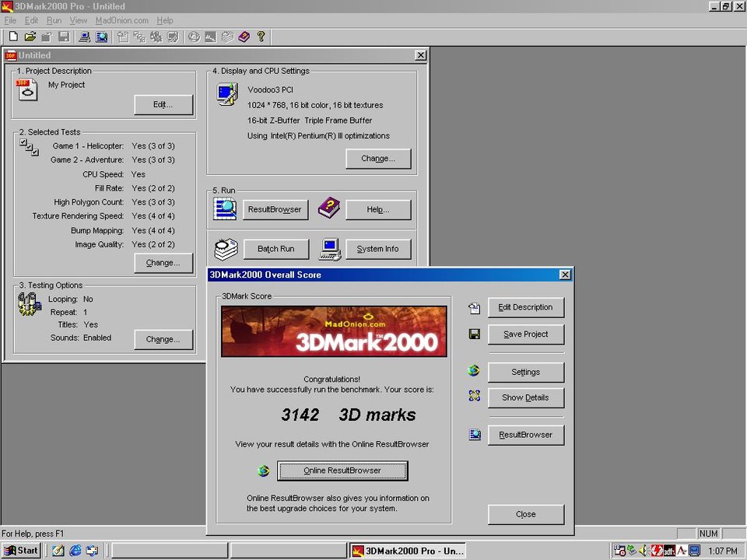The height and width of the screenshot is (560, 747).
Task: Click the document icon beside Edit Description
Action: (474, 308)
